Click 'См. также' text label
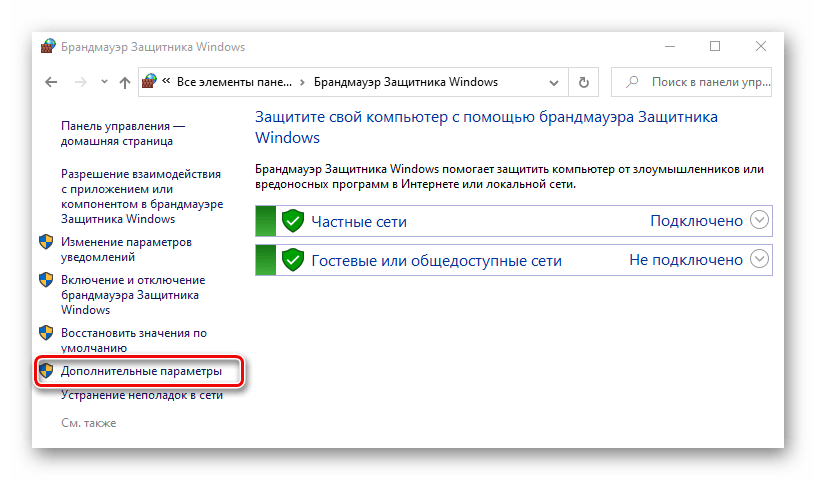816x480 pixels. [88, 423]
